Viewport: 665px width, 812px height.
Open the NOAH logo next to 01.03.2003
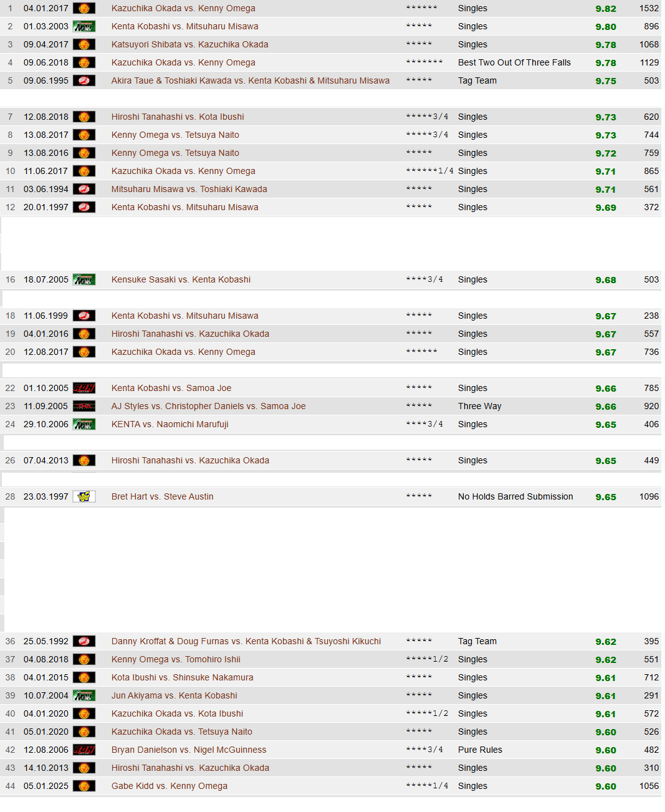pyautogui.click(x=84, y=26)
